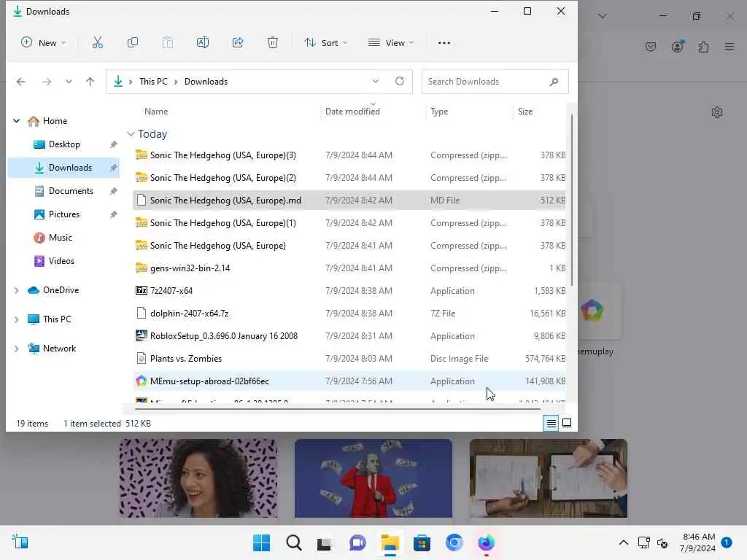Select RobloxSetup_0.3.696.0 January 16 2008
This screenshot has height=560, width=747.
pos(349,336)
